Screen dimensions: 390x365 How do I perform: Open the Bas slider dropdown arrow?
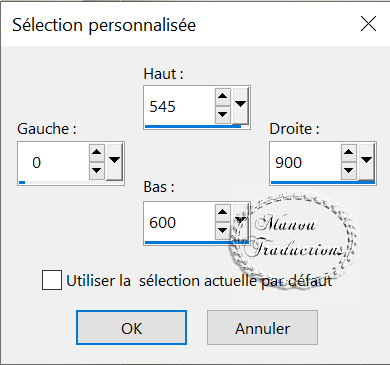pyautogui.click(x=240, y=222)
